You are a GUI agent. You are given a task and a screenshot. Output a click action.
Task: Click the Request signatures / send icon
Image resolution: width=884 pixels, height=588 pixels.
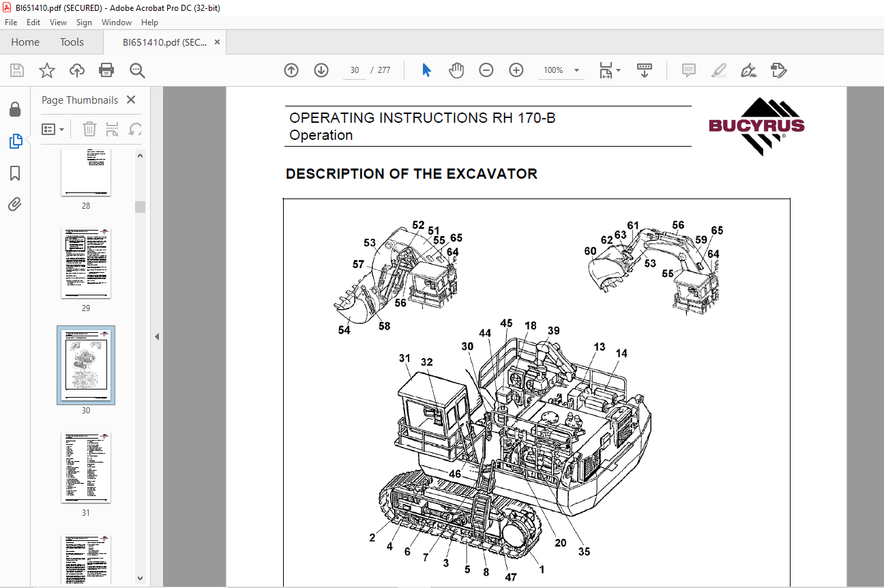(779, 70)
